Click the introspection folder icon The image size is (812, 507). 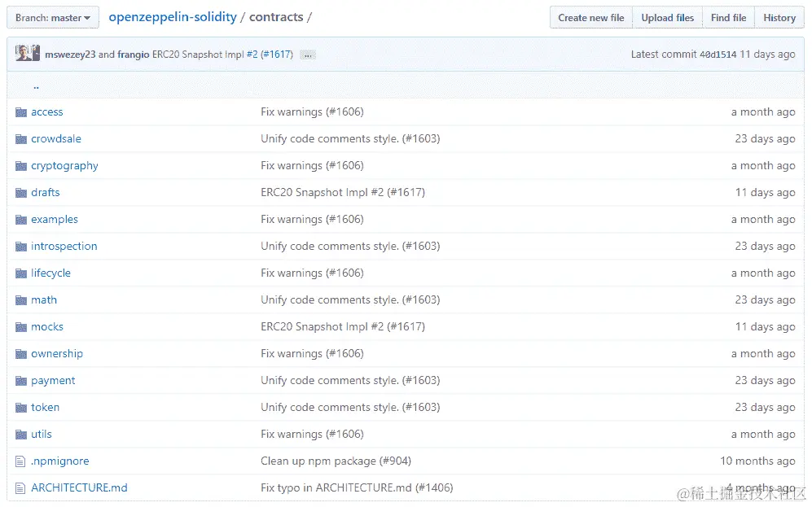pos(20,247)
